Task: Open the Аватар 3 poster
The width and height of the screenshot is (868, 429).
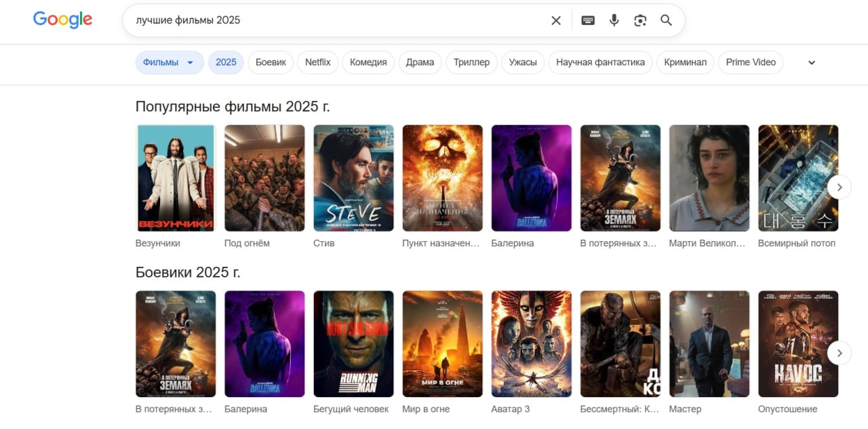Action: pos(531,344)
